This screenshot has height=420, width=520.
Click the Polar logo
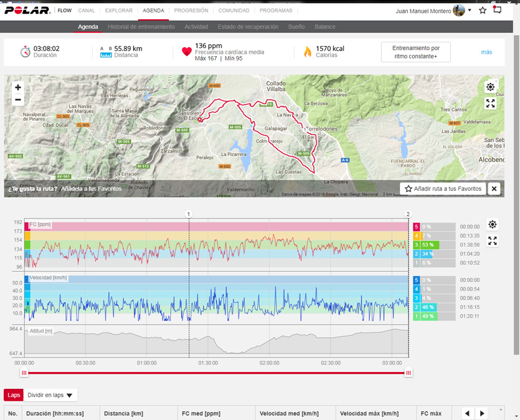coord(27,11)
